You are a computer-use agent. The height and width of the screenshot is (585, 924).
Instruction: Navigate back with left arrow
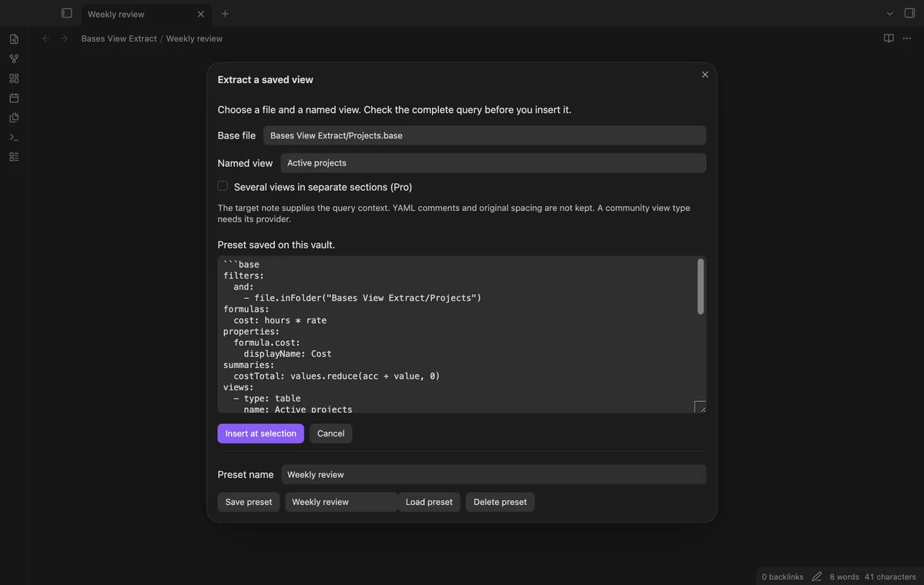45,38
